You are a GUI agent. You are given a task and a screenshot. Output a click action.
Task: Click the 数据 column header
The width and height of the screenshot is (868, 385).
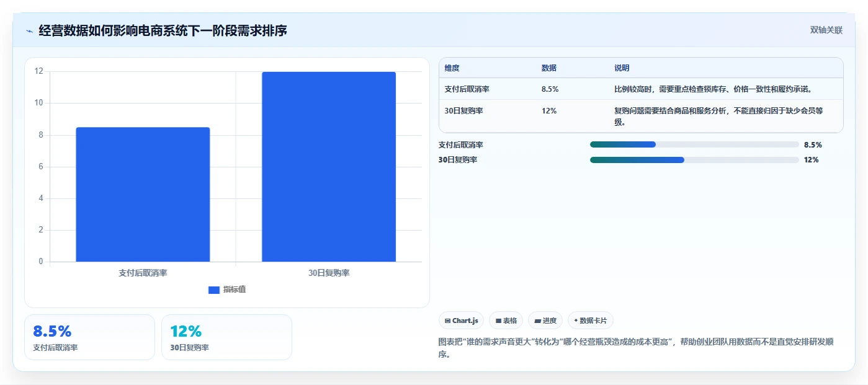pos(549,68)
